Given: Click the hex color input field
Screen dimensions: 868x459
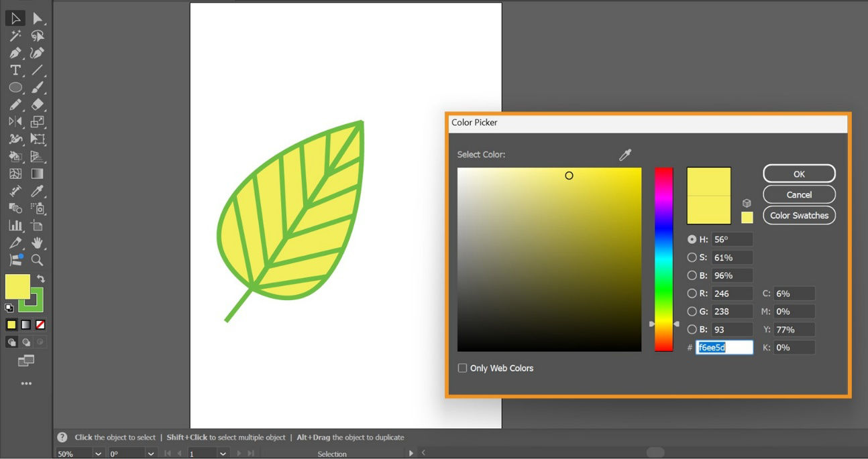Looking at the screenshot, I should coord(724,347).
